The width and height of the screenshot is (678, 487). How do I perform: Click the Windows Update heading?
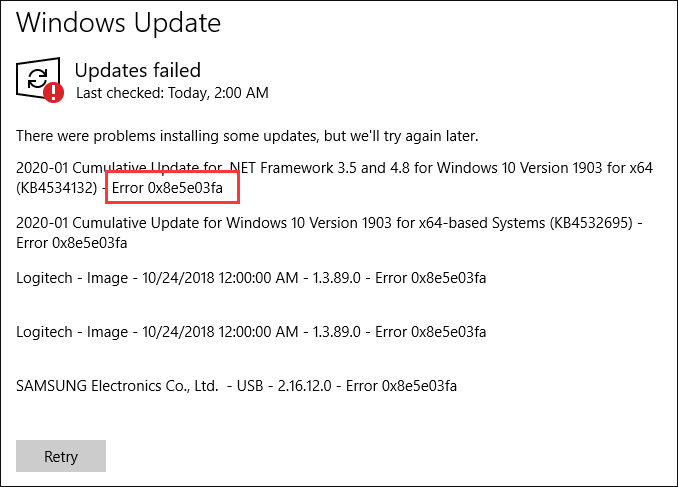coord(118,22)
